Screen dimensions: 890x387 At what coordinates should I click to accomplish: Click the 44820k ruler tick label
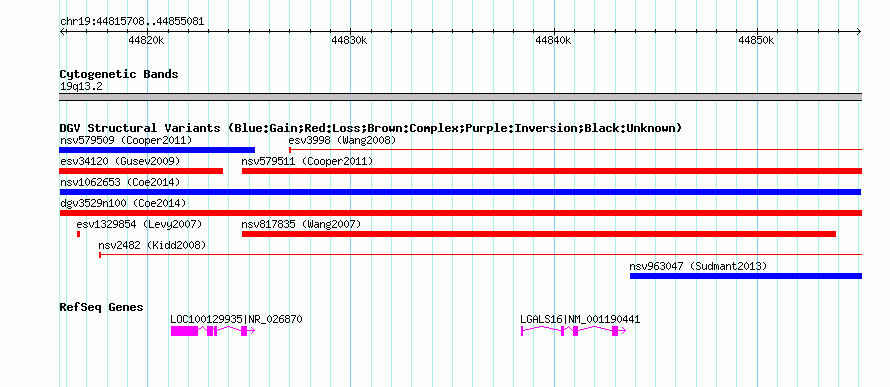(147, 40)
